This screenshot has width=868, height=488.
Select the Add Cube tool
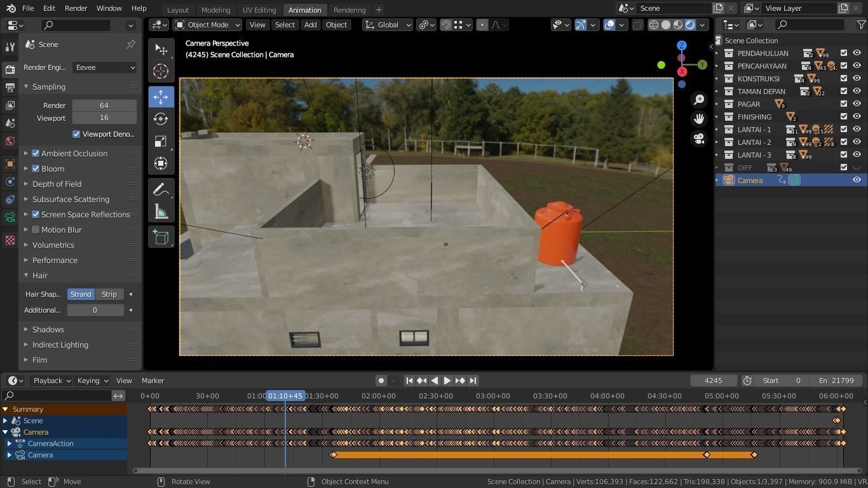(161, 237)
